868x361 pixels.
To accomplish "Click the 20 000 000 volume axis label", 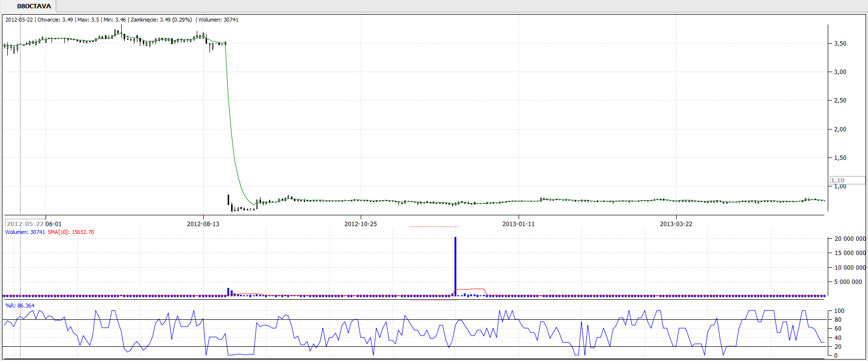I will pos(850,239).
